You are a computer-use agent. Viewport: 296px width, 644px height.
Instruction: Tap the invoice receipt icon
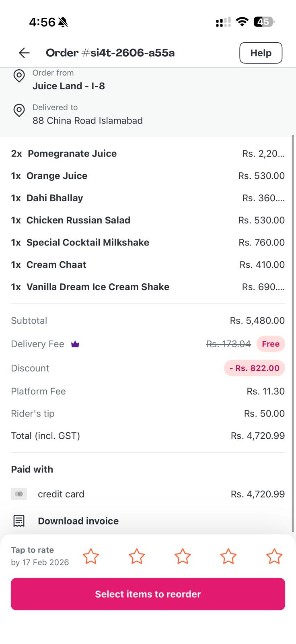tap(19, 521)
